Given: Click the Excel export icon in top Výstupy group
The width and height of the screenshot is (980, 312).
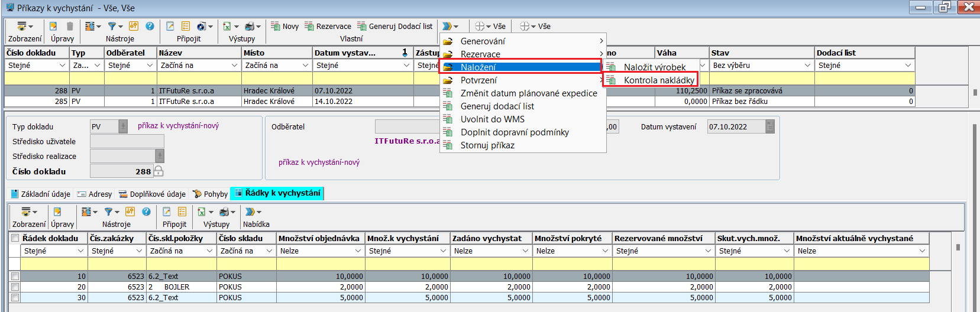Looking at the screenshot, I should click(x=227, y=26).
